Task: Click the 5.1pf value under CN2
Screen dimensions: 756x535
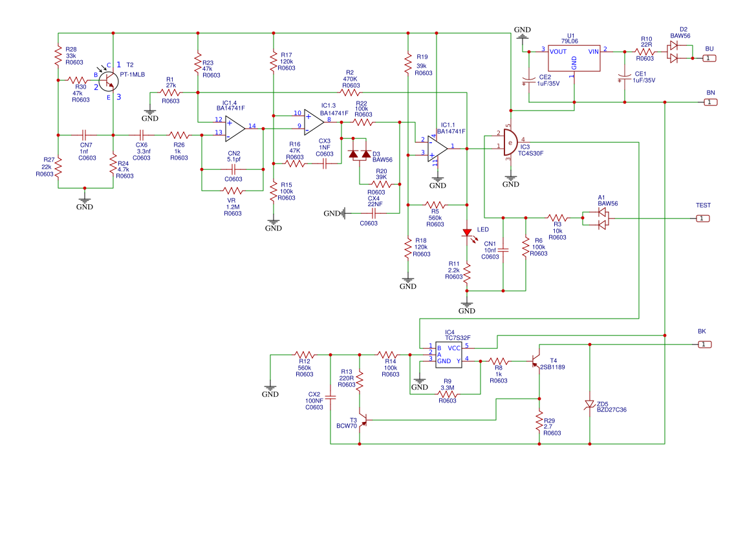Action: [x=234, y=160]
